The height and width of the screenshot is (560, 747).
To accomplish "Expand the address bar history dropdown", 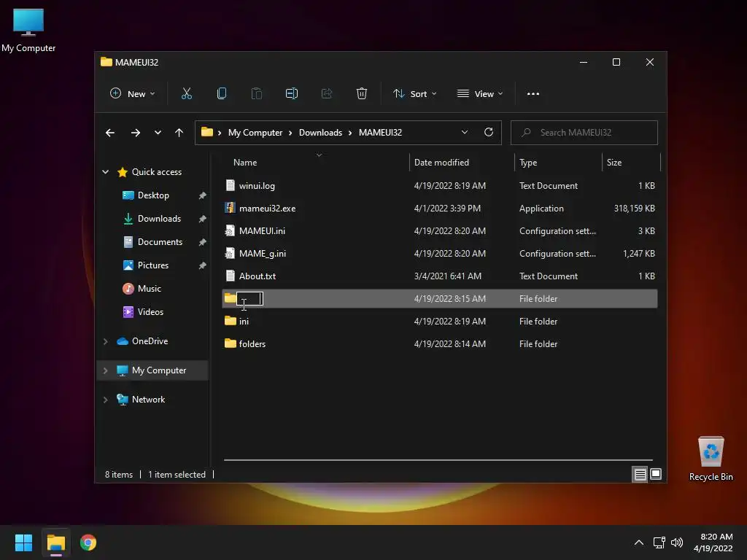I will point(465,133).
